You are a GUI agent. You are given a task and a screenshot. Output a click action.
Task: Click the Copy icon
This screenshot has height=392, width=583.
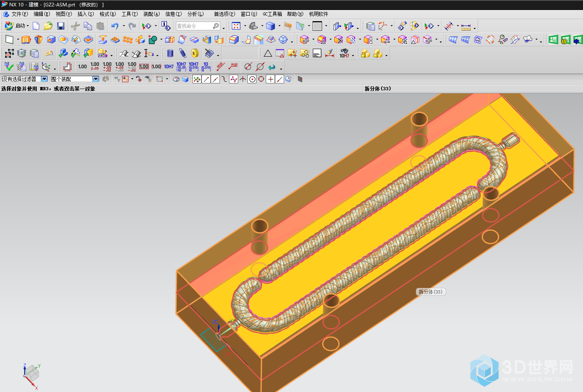pos(88,26)
